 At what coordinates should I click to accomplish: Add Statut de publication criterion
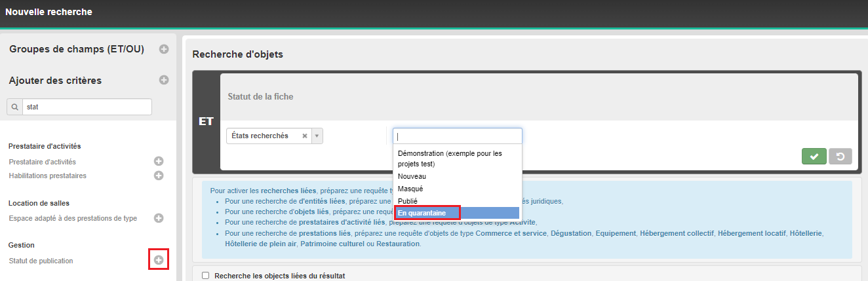158,260
